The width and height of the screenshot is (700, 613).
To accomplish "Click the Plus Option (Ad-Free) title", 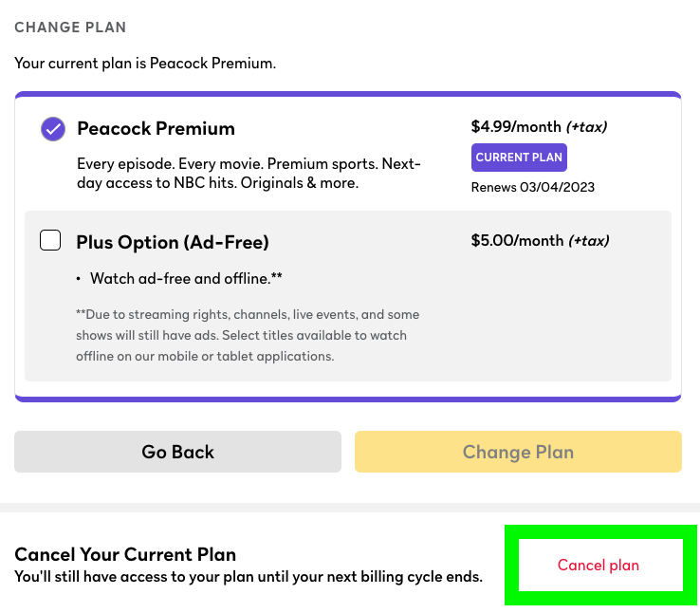I will (x=173, y=242).
